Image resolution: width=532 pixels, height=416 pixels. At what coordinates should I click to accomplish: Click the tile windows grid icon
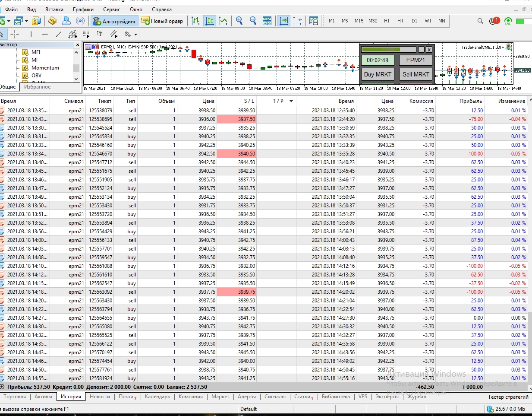coord(267,21)
